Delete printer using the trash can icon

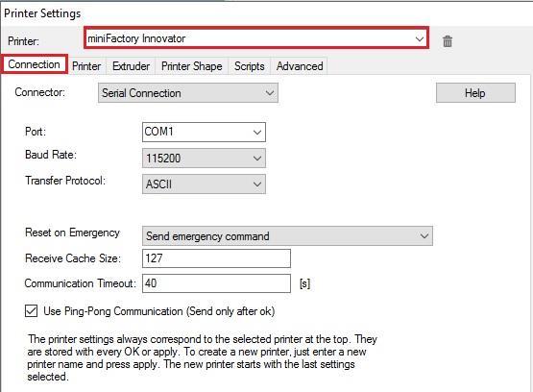pos(448,41)
